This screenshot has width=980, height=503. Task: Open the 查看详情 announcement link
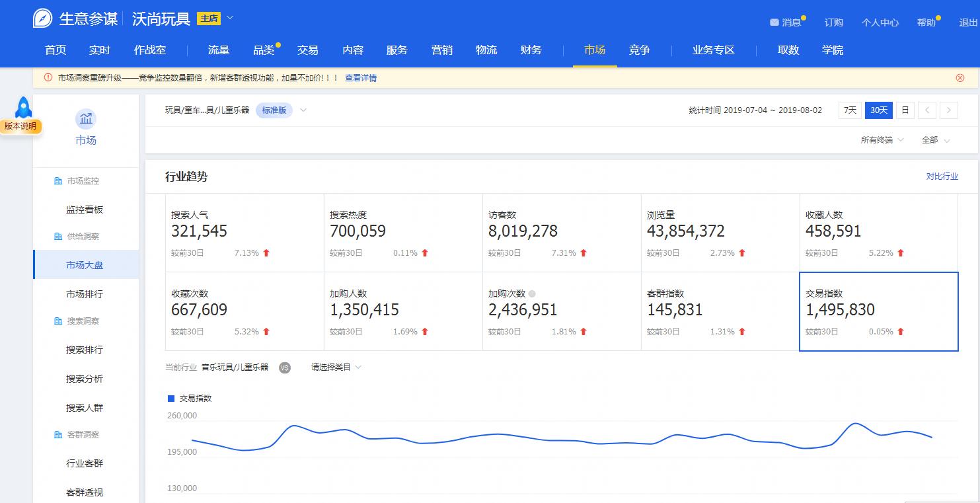tap(360, 78)
